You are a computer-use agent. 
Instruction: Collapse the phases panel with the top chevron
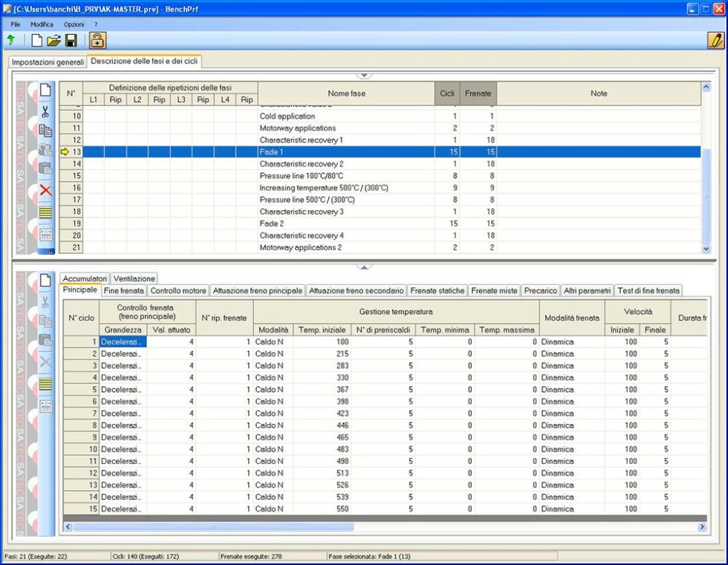364,74
